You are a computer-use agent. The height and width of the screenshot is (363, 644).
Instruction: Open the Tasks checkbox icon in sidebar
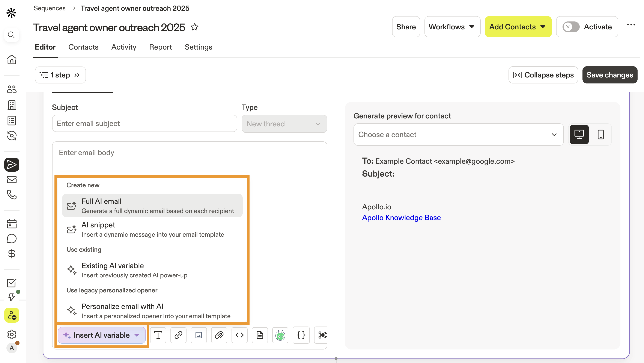[12, 283]
